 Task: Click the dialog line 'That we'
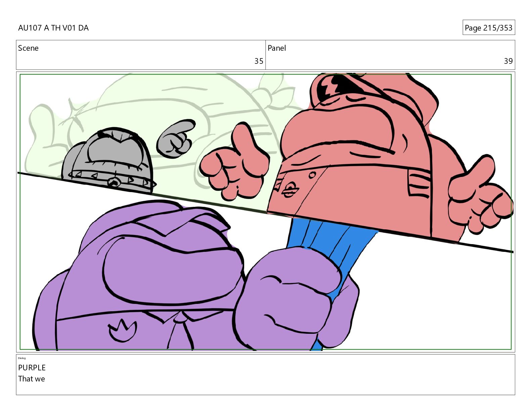pos(32,379)
